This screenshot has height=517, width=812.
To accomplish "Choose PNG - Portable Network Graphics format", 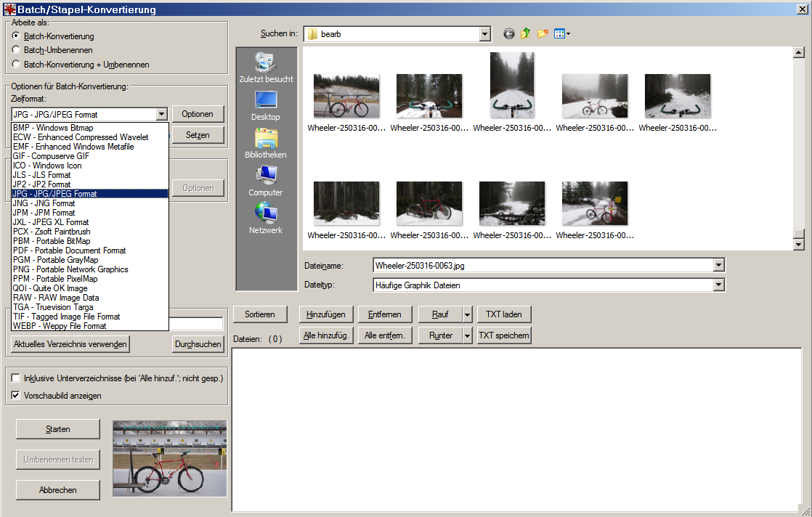I will pos(70,269).
